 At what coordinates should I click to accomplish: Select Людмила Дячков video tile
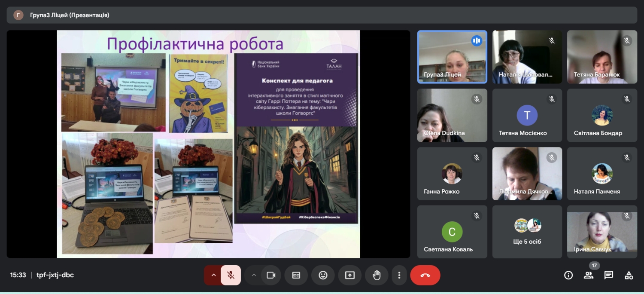527,174
